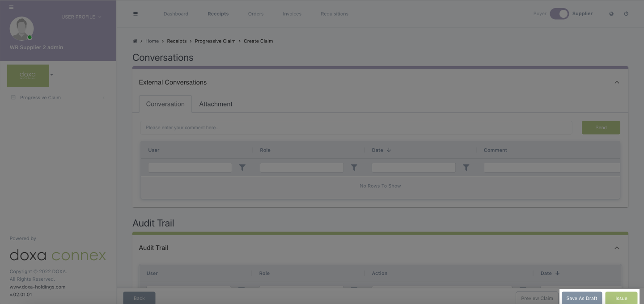Open the Date column filter icon
Viewport: 644px width, 304px height.
tap(466, 168)
